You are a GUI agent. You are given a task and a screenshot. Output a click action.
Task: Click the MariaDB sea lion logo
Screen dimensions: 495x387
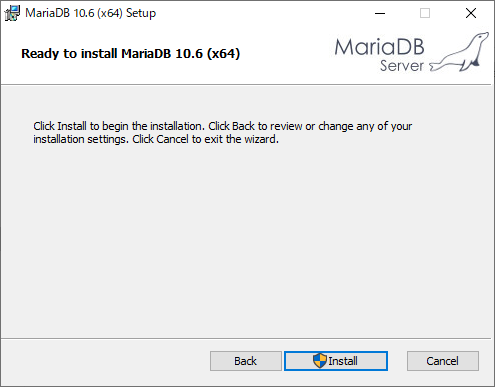click(460, 52)
